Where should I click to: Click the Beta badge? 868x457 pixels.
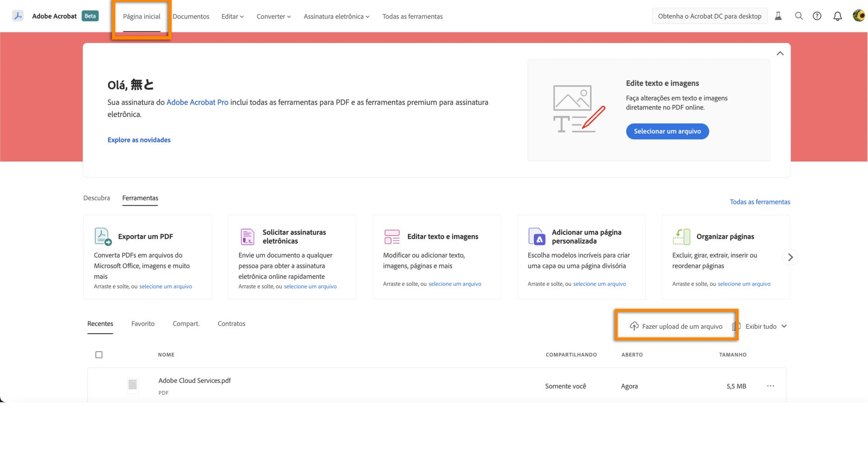[90, 16]
